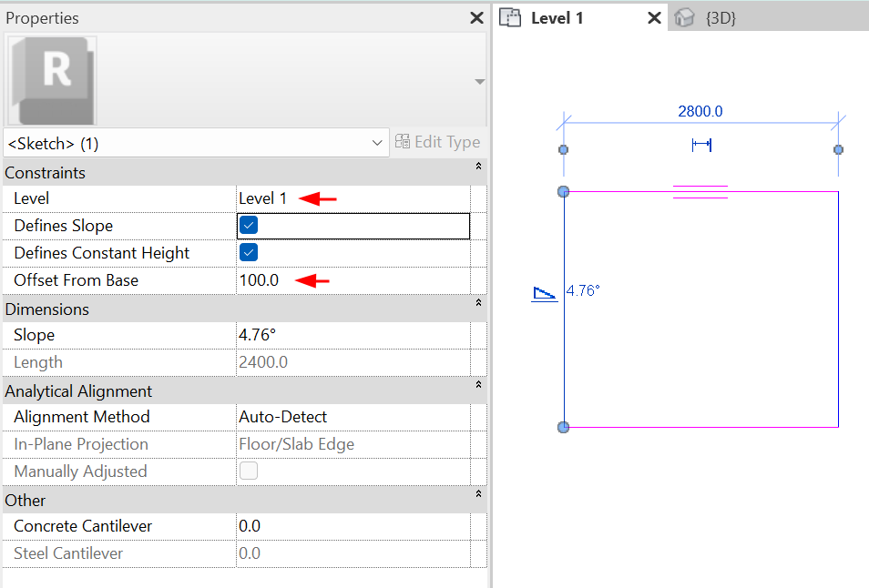Click the 2800.0 temporary dimension text

click(700, 111)
